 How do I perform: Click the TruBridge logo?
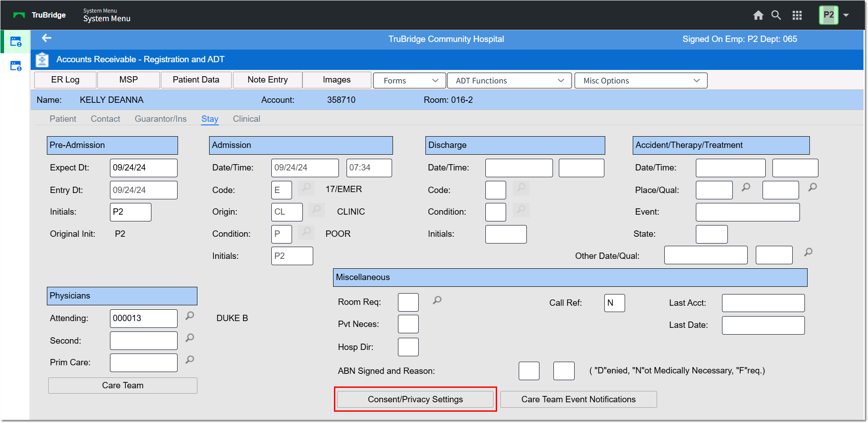tap(39, 15)
